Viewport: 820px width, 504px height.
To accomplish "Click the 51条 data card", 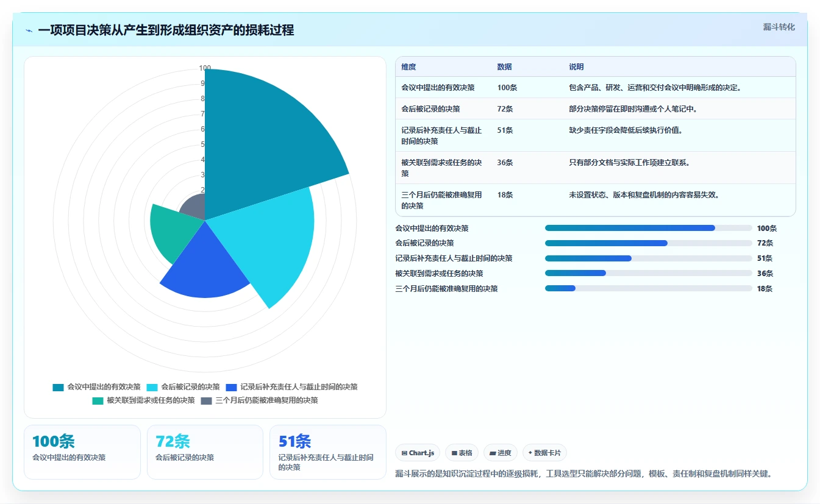I will point(328,452).
